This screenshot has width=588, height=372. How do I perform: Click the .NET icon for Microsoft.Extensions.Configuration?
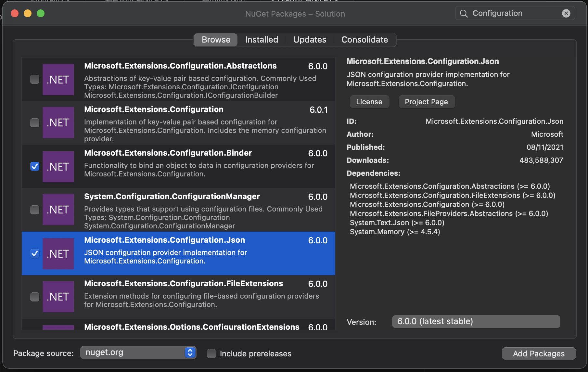point(58,123)
